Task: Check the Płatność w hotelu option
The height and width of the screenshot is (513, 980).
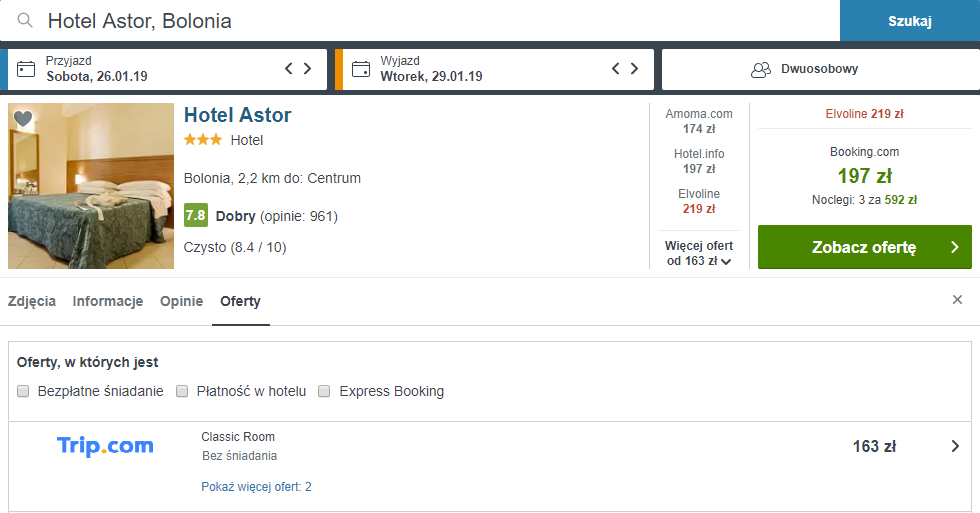Action: [x=182, y=391]
